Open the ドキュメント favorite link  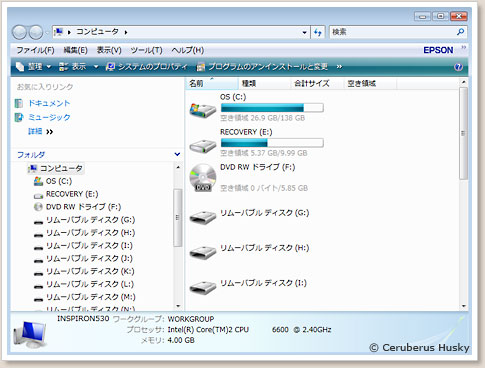point(49,103)
